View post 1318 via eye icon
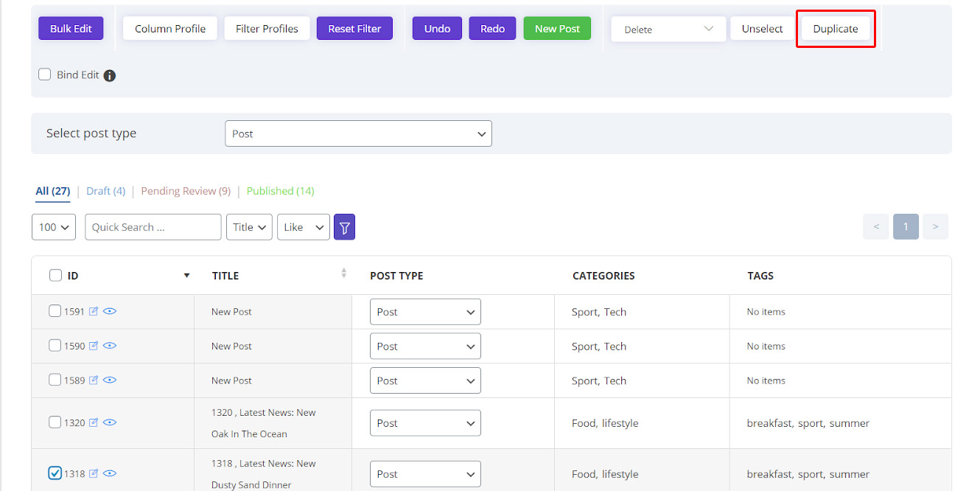Screen dimensions: 980x491 (x=110, y=473)
